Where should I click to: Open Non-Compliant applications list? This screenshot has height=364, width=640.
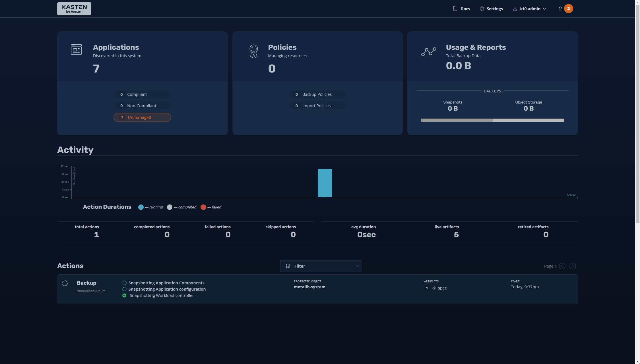click(142, 106)
